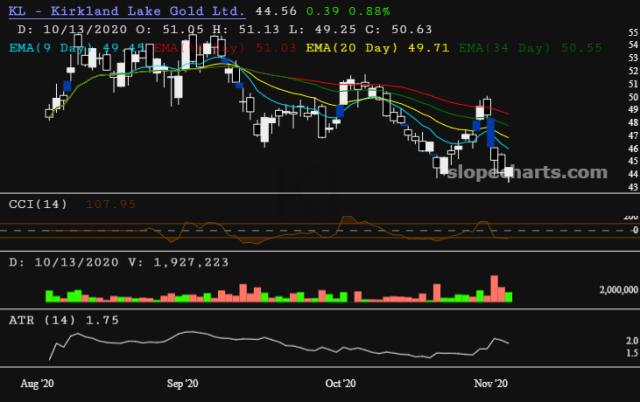Select the Sep '20 date axis label
640x402 pixels.
(x=181, y=383)
